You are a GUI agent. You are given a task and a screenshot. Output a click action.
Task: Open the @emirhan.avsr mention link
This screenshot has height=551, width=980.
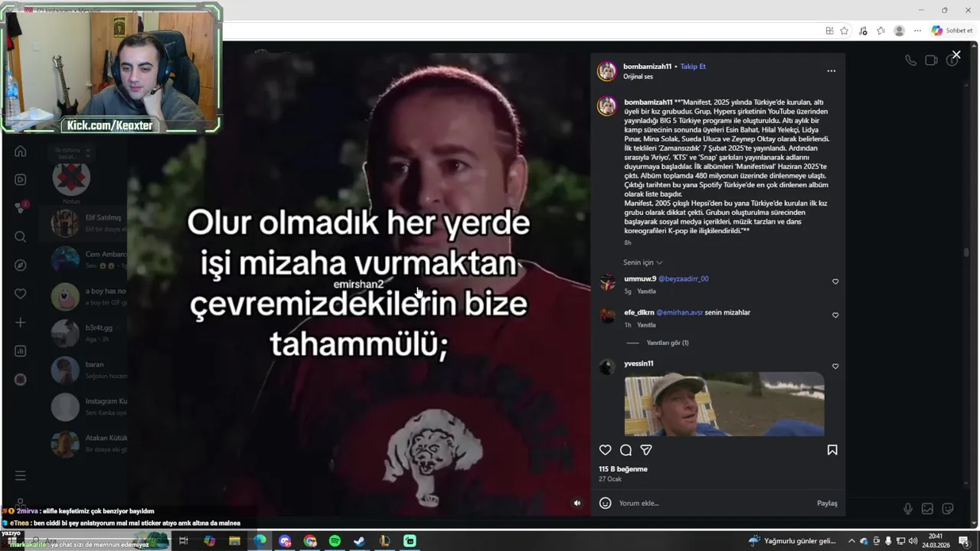[679, 312]
